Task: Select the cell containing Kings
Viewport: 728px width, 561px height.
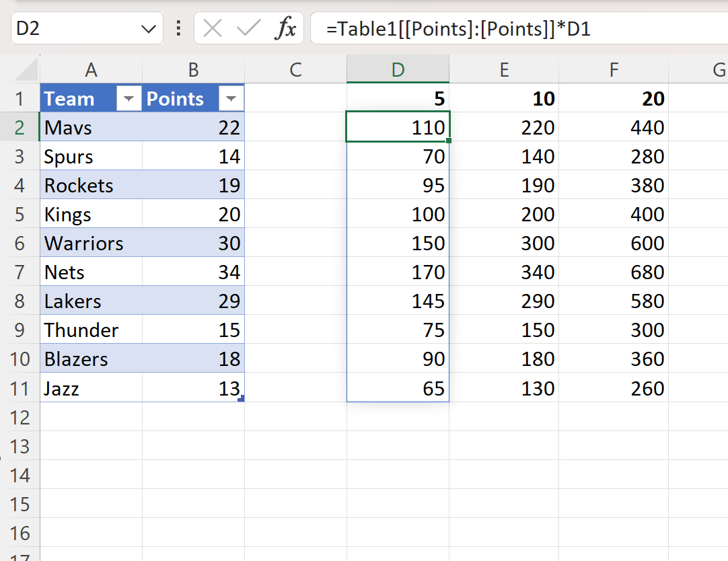Action: [91, 214]
